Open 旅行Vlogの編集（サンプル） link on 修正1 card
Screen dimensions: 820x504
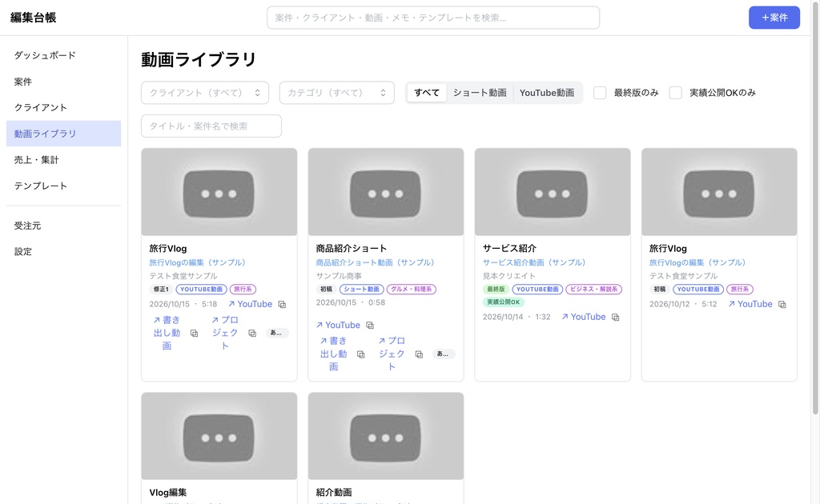[x=197, y=262]
